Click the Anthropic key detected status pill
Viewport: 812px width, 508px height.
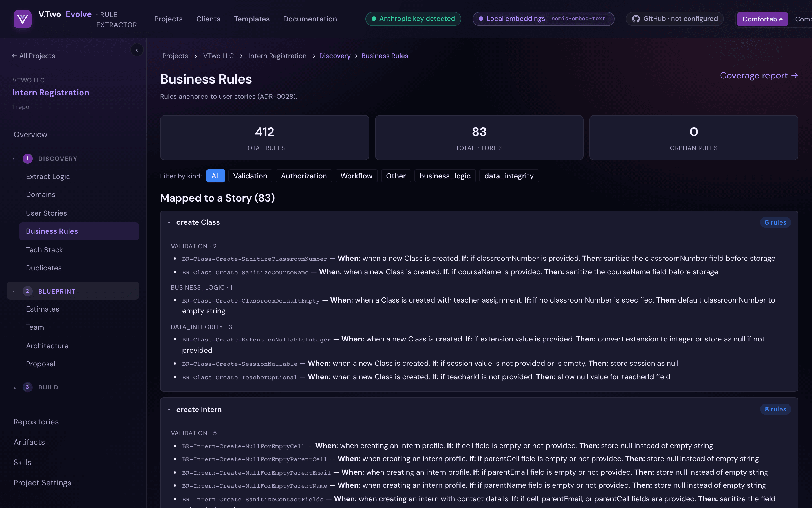pyautogui.click(x=413, y=19)
